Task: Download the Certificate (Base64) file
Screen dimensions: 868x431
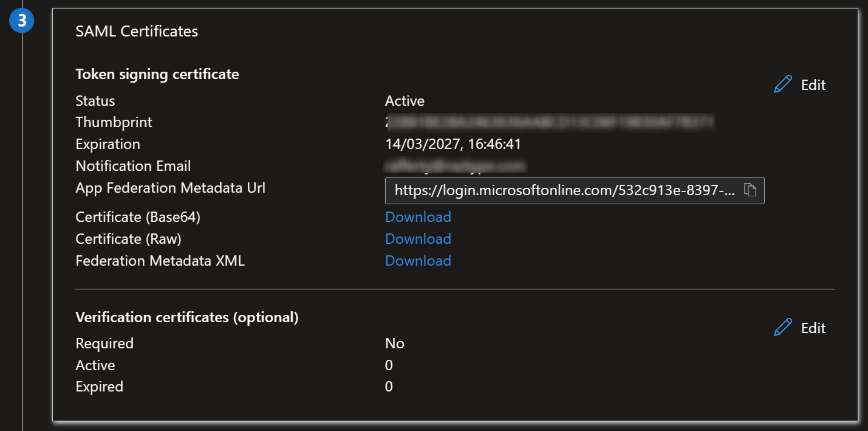Action: click(418, 217)
